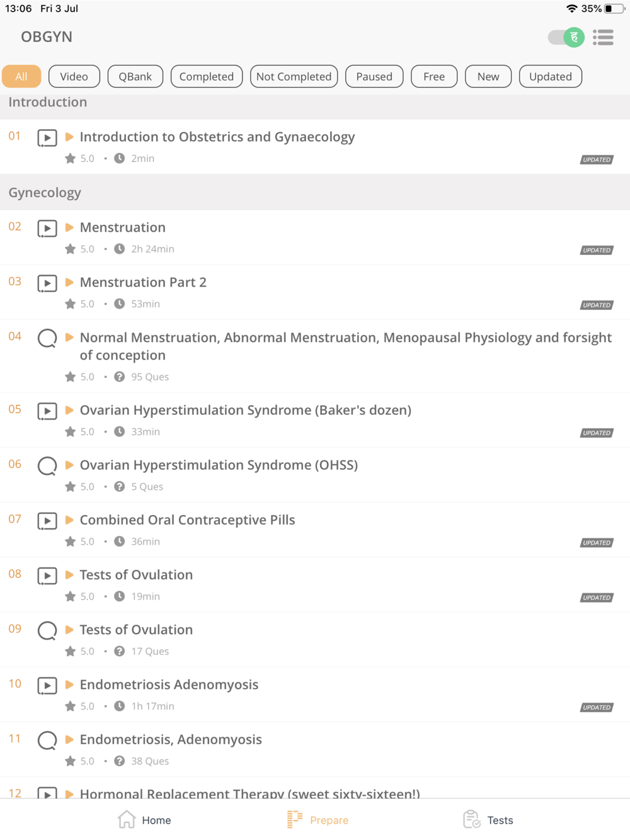The height and width of the screenshot is (840, 630).
Task: Select the All filter chip
Action: 21,76
